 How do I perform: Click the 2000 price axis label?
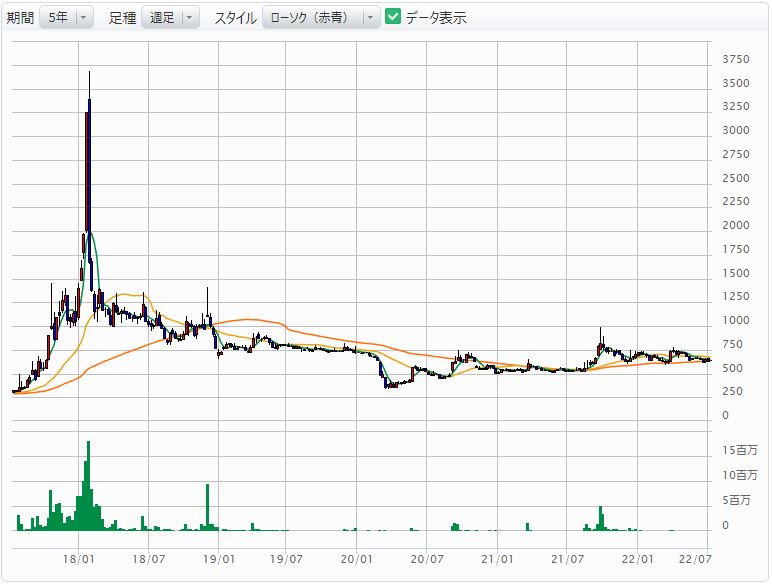click(736, 226)
